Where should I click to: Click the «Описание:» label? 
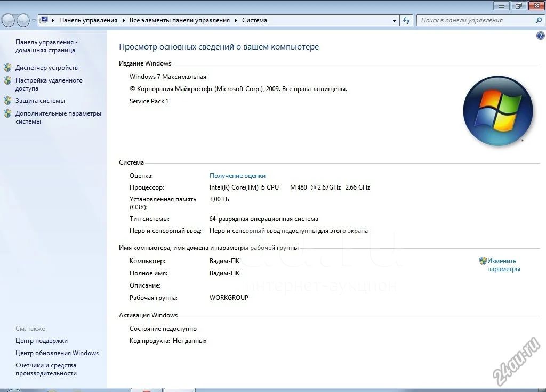click(145, 285)
